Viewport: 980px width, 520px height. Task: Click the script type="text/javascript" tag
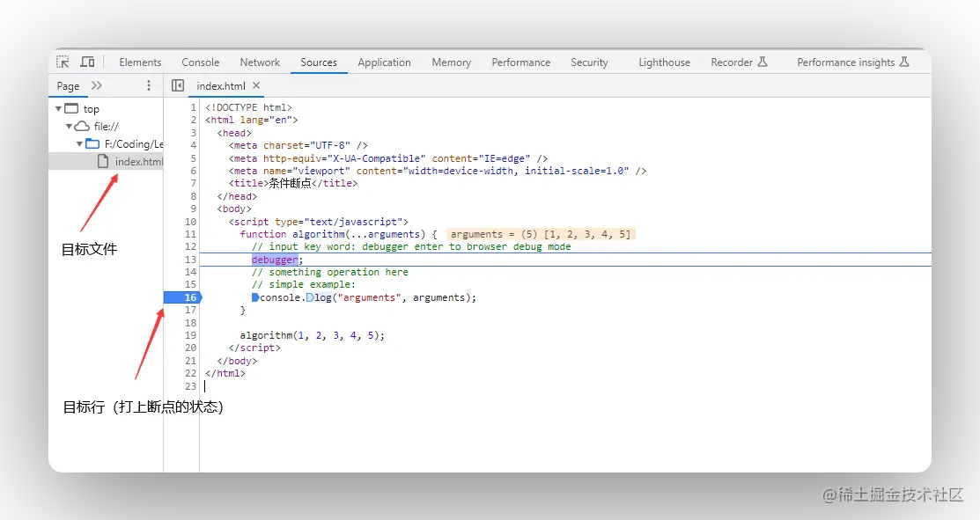point(318,222)
